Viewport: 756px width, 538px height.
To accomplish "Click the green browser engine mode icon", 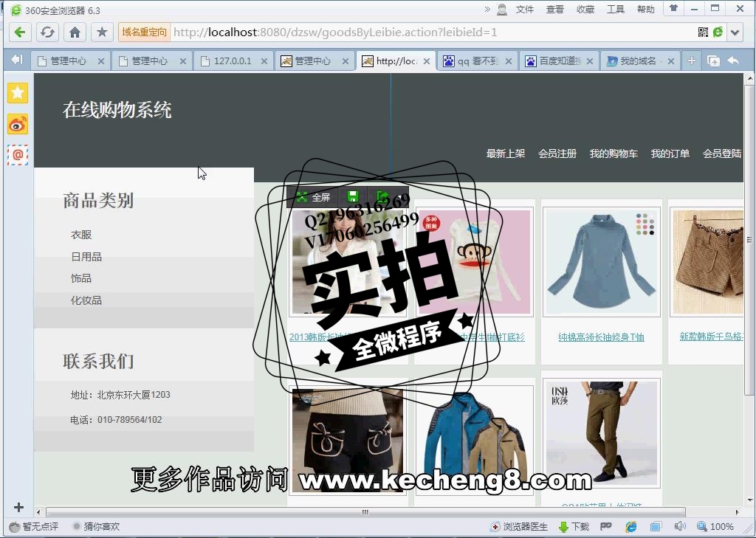I will pos(718,32).
